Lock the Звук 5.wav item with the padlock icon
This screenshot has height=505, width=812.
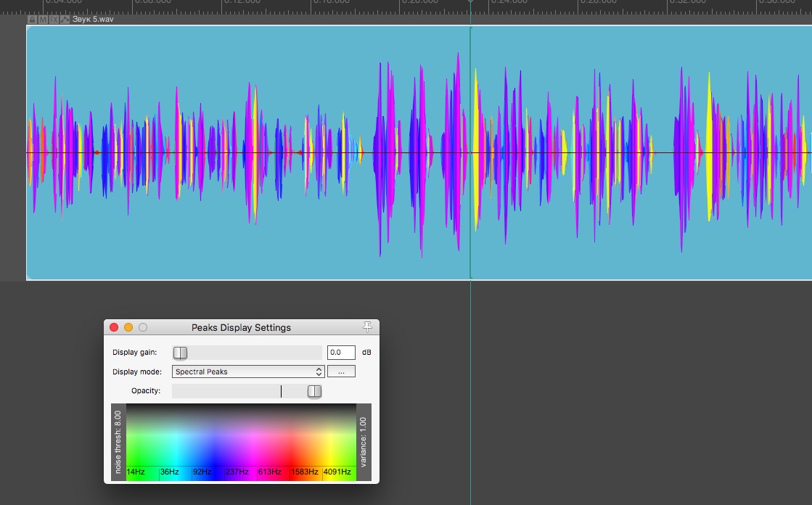pyautogui.click(x=32, y=20)
